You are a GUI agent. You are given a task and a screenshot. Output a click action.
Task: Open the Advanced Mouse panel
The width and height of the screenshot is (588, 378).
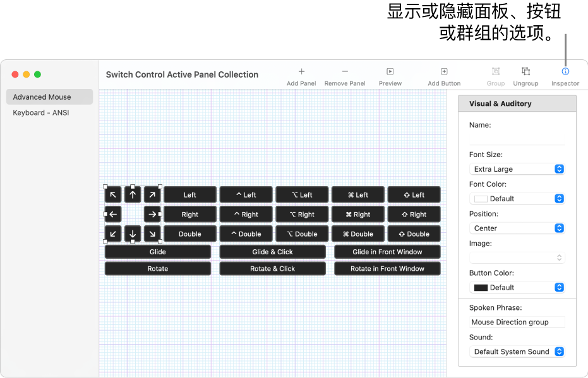pyautogui.click(x=49, y=97)
